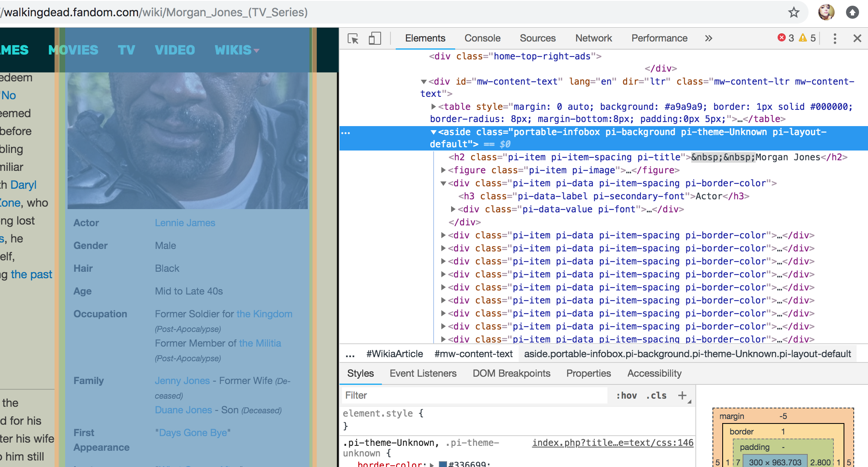Click the #WikiaArticle breadcrumb
Screen dimensions: 868x467
tap(395, 354)
